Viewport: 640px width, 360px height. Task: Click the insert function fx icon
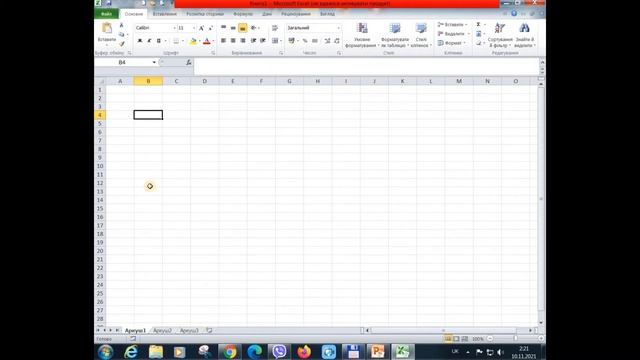pos(189,62)
